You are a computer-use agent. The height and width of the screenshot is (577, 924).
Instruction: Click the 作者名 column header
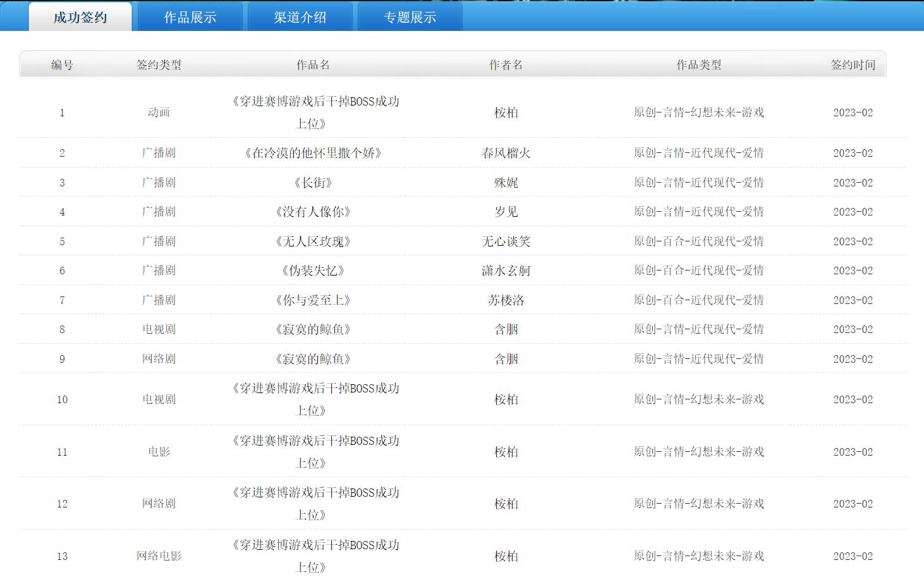click(x=506, y=64)
